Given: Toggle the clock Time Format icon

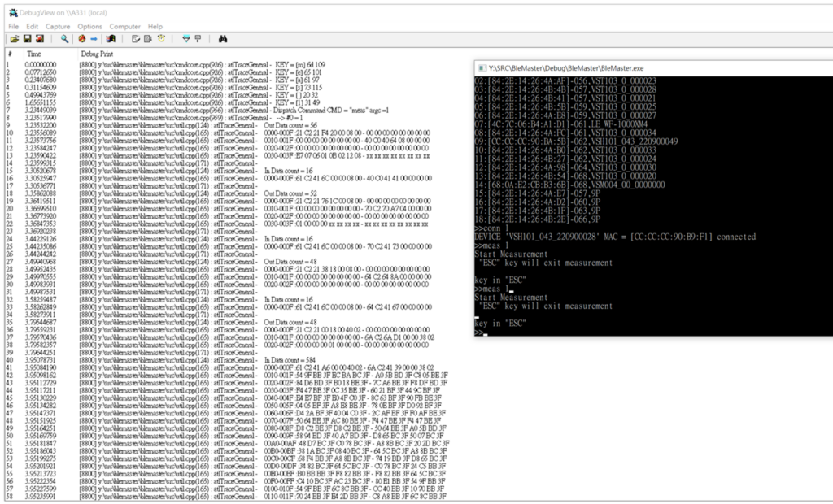Looking at the screenshot, I should [162, 39].
